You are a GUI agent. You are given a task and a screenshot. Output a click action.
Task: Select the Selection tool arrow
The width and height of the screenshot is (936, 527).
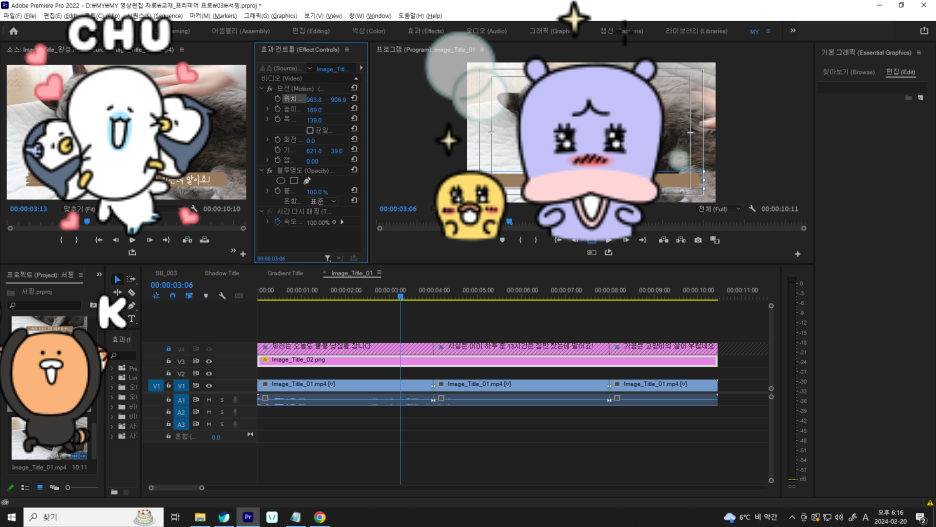118,279
